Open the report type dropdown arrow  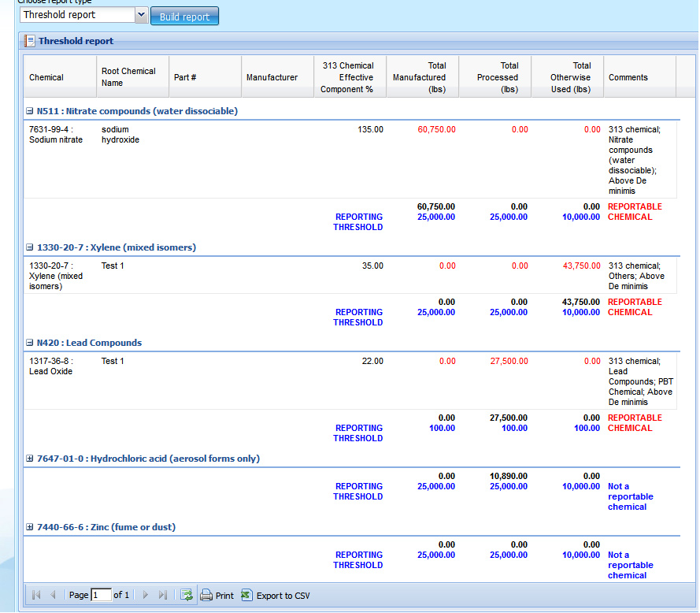(141, 15)
